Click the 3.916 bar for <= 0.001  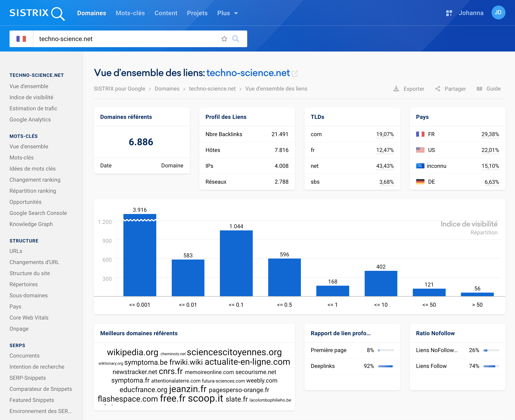tap(140, 255)
